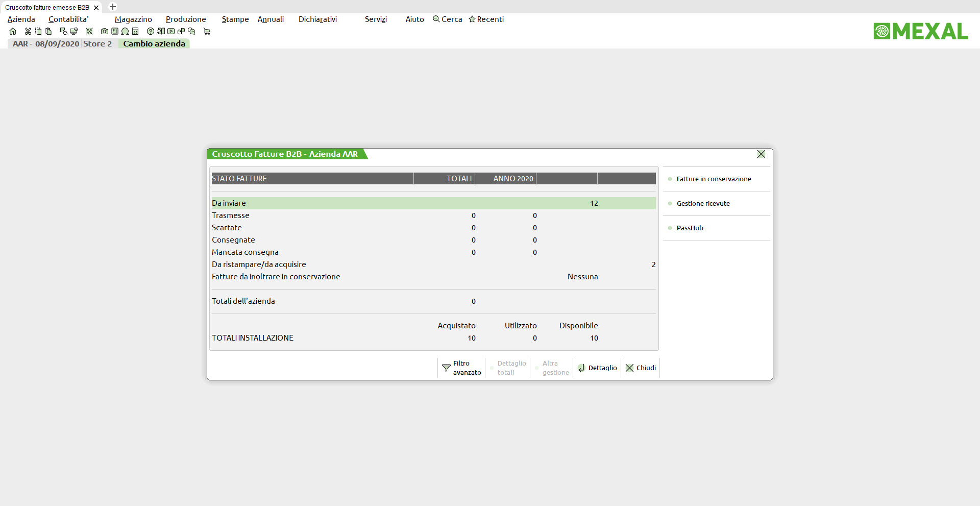This screenshot has height=506, width=980.
Task: Open the calculator icon in the toolbar
Action: pyautogui.click(x=135, y=32)
